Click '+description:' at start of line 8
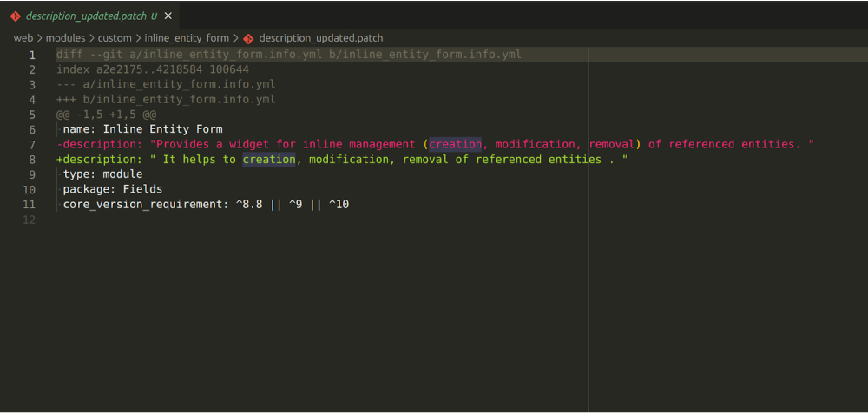This screenshot has height=413, width=868. (x=100, y=160)
